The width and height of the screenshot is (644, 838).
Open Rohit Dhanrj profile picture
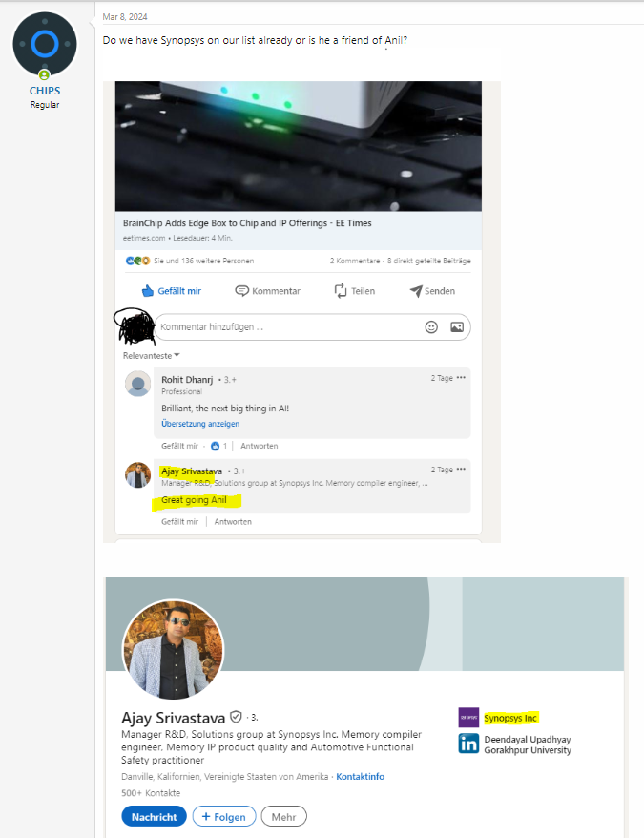coord(138,384)
